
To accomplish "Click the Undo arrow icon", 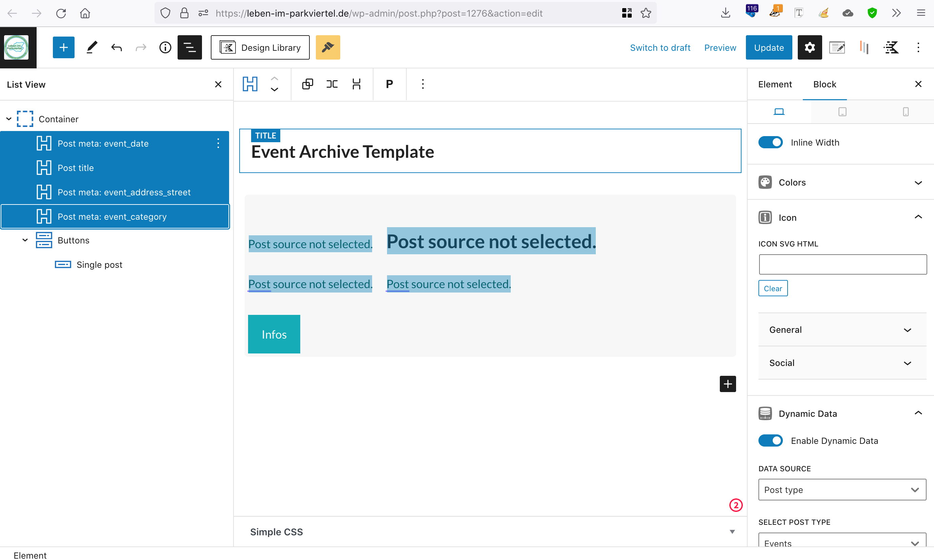I will click(x=116, y=47).
